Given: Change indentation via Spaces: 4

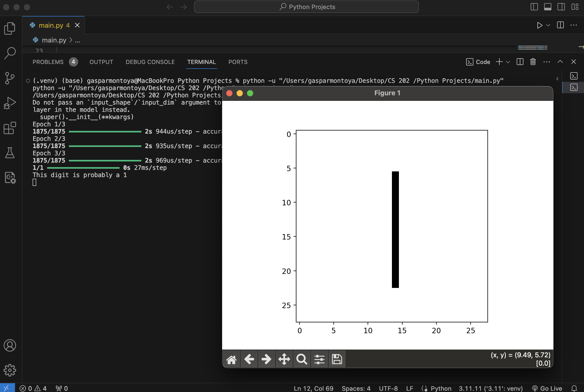Looking at the screenshot, I should point(356,388).
